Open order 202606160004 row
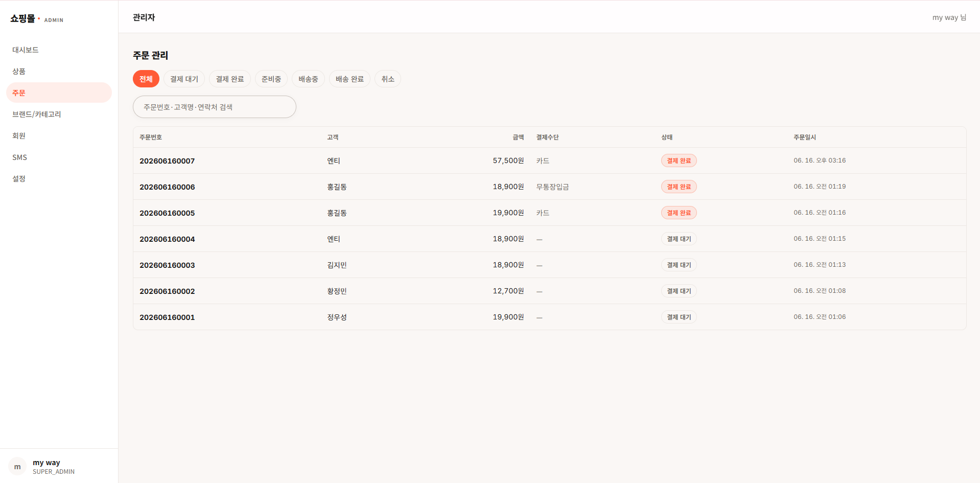Viewport: 980px width, 483px height. point(549,239)
